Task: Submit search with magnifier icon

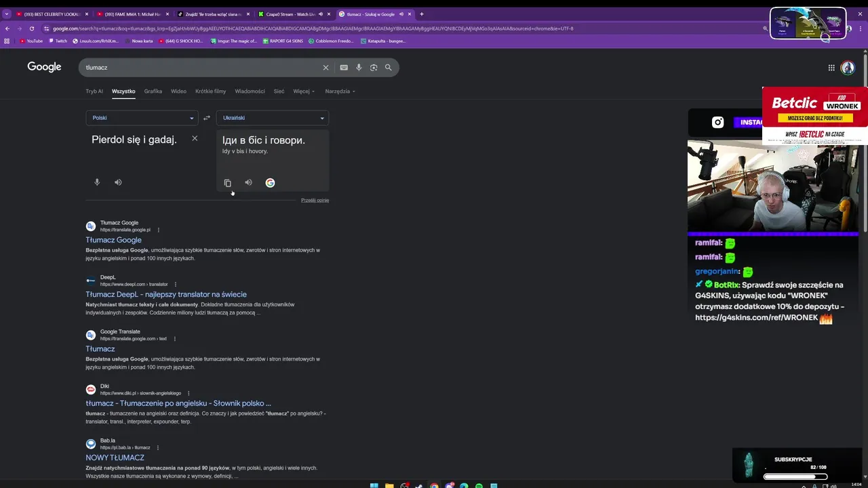Action: pos(389,68)
